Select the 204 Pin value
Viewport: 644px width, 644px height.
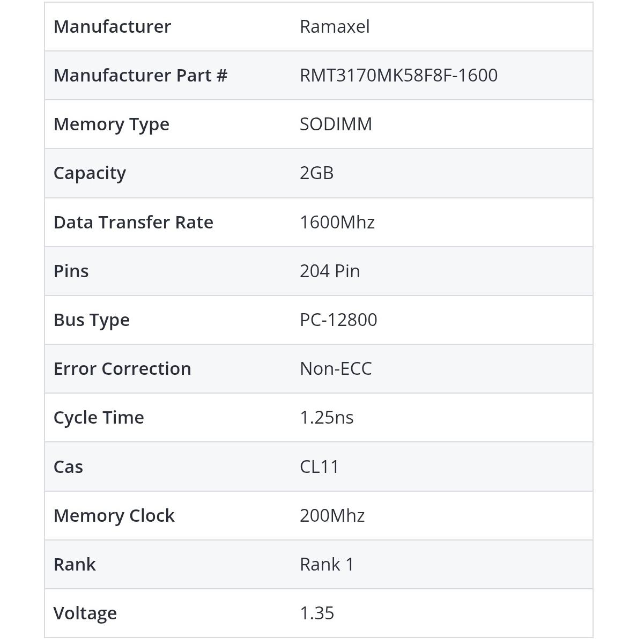(329, 271)
